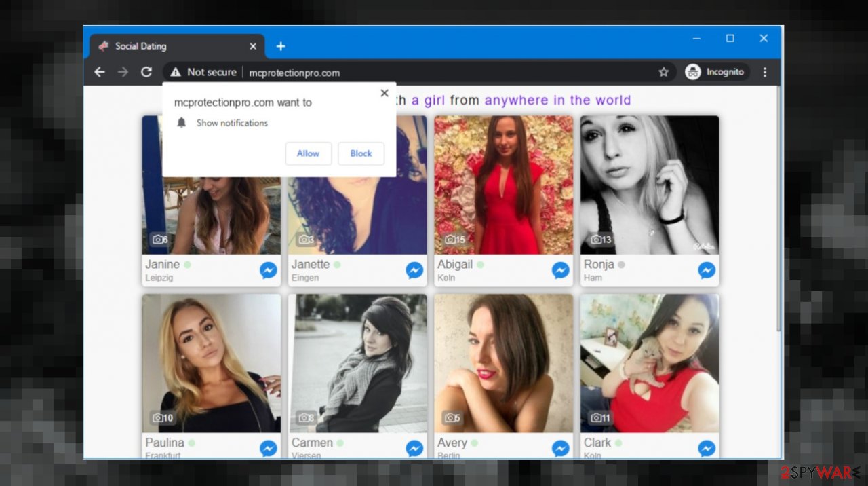Click the name Janette
868x486 pixels.
point(311,265)
